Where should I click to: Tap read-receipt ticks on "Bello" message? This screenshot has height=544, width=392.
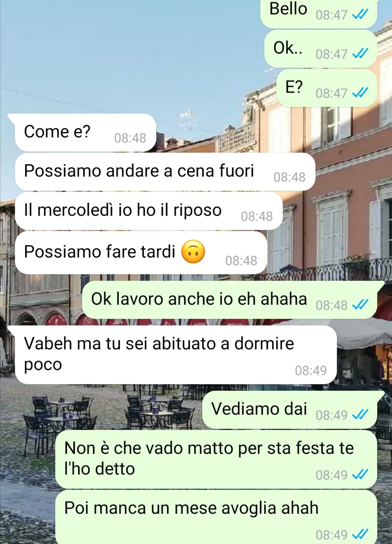click(x=360, y=15)
